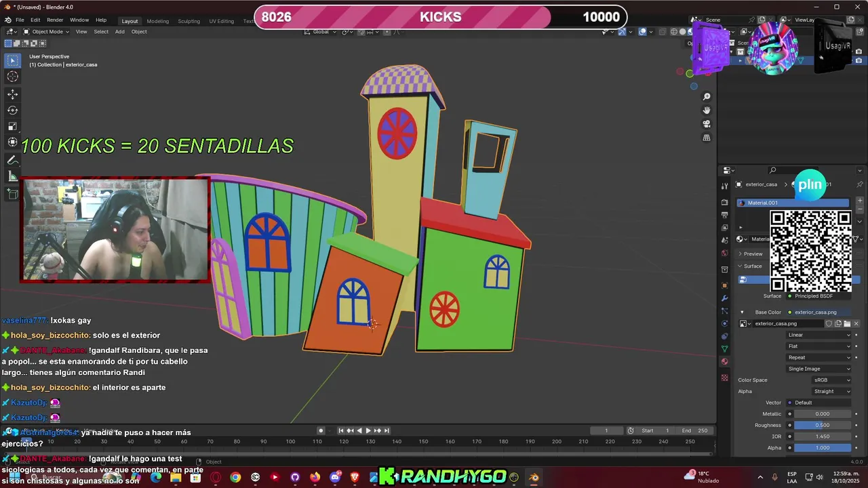Choose the Move tool
The width and height of the screenshot is (868, 488).
click(x=12, y=94)
